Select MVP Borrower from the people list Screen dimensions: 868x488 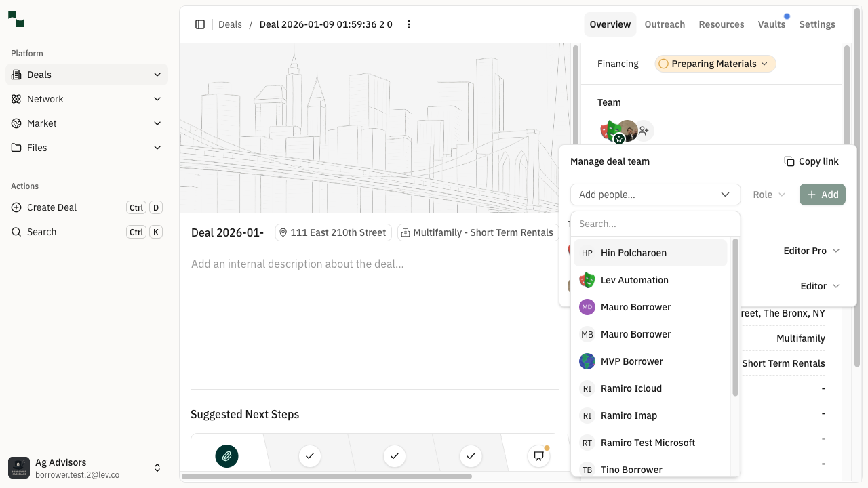[x=631, y=361]
